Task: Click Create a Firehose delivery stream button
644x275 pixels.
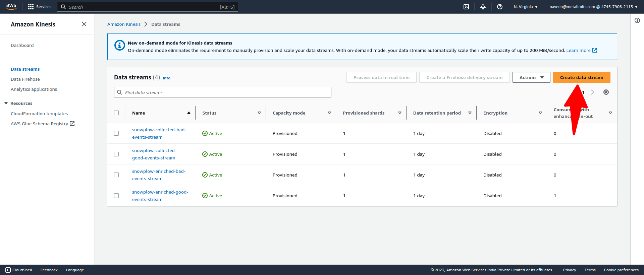Action: tap(465, 77)
